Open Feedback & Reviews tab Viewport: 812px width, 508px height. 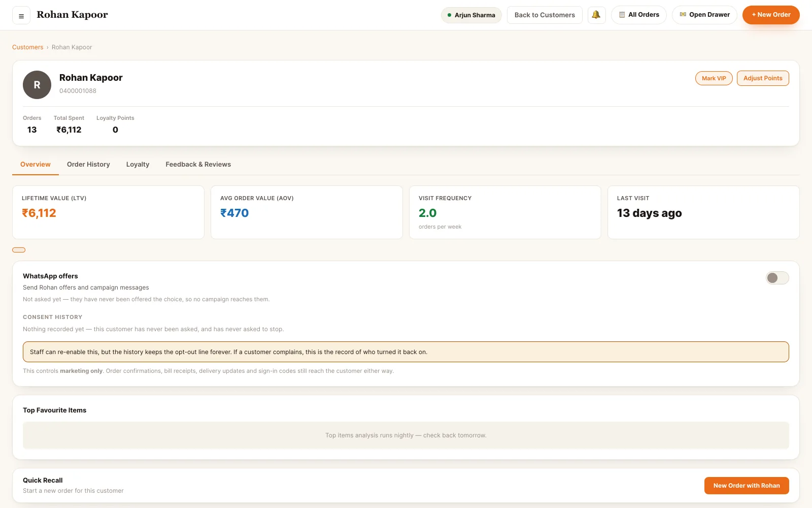(198, 165)
